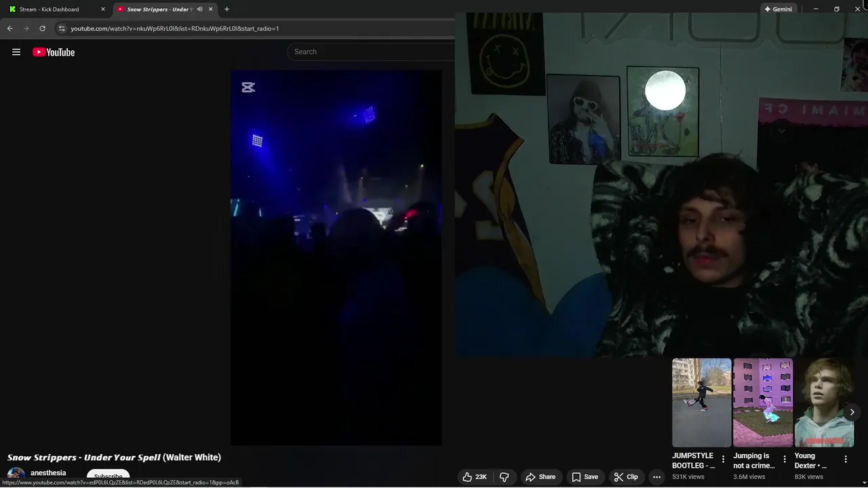Click the browser forward arrow

[26, 28]
